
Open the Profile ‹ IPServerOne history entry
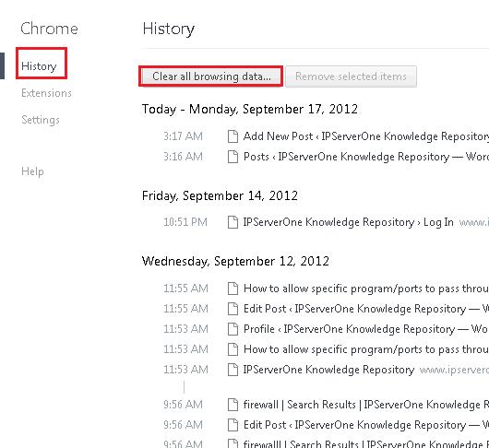(365, 329)
